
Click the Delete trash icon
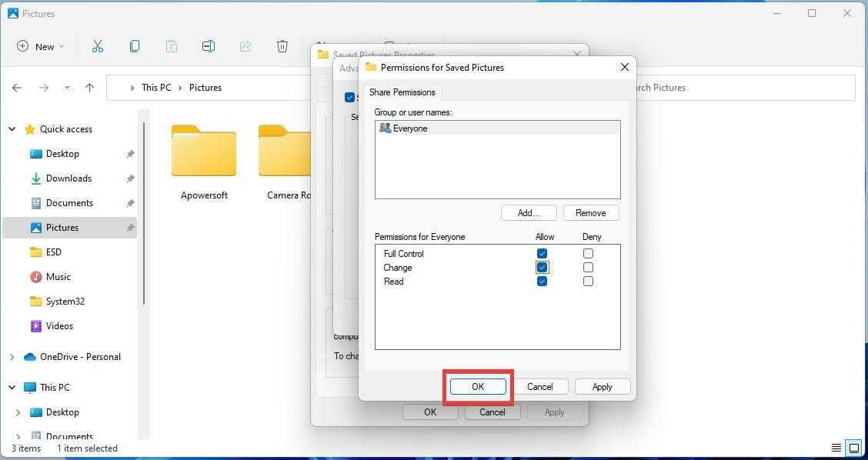click(282, 46)
